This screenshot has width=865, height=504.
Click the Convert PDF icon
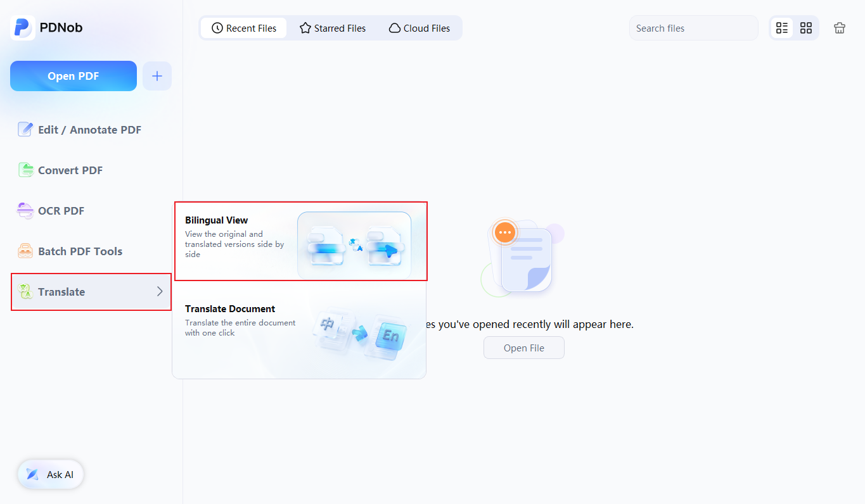coord(25,170)
